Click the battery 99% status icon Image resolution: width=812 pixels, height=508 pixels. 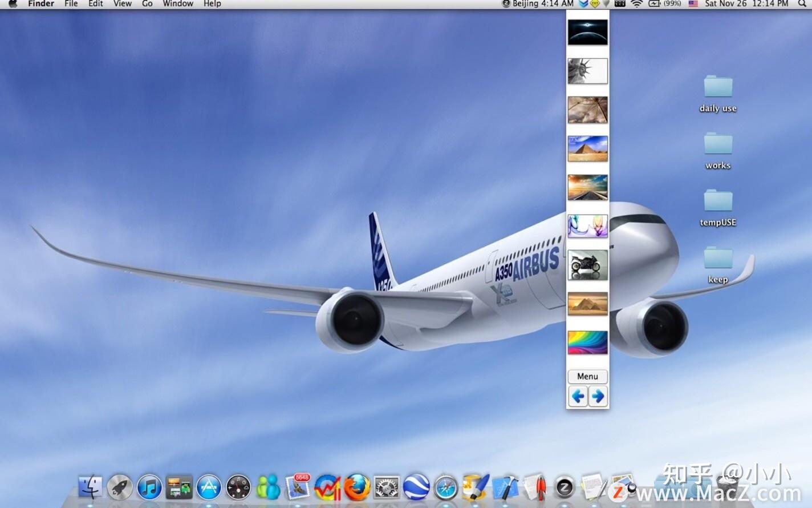click(x=665, y=3)
